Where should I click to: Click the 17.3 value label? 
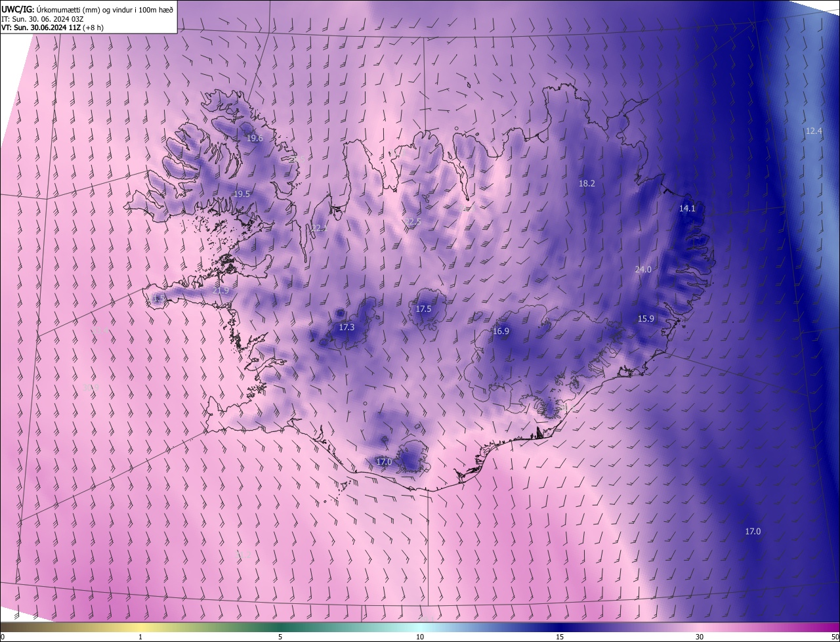(x=346, y=328)
